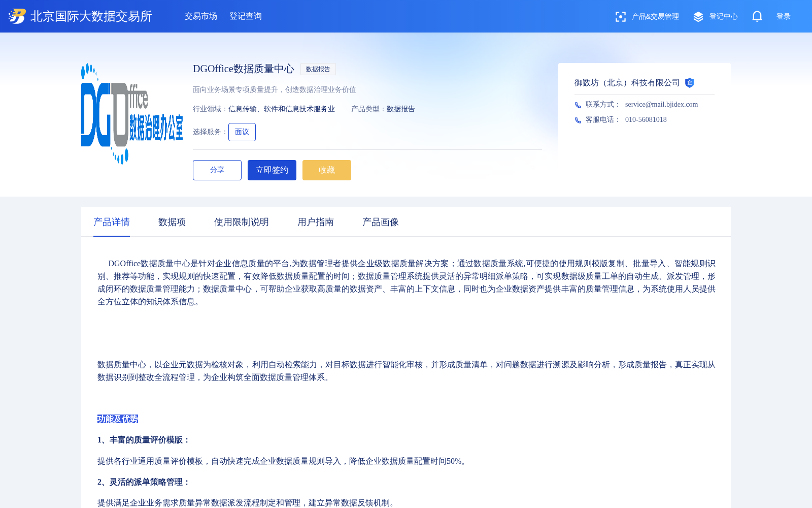Viewport: 812px width, 508px height.
Task: Click the 联系方式 label
Action: pyautogui.click(x=603, y=105)
